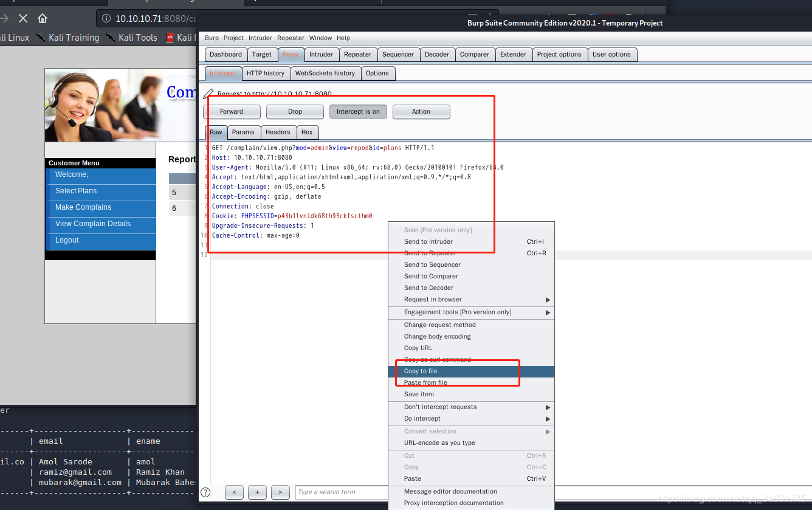Open the HTTP history sub-tab
Image resolution: width=812 pixels, height=510 pixels.
(x=266, y=74)
